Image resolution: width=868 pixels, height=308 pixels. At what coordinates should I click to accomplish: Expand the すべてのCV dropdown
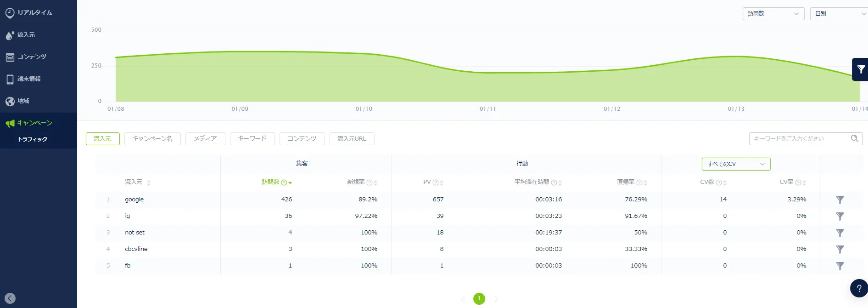pos(736,164)
